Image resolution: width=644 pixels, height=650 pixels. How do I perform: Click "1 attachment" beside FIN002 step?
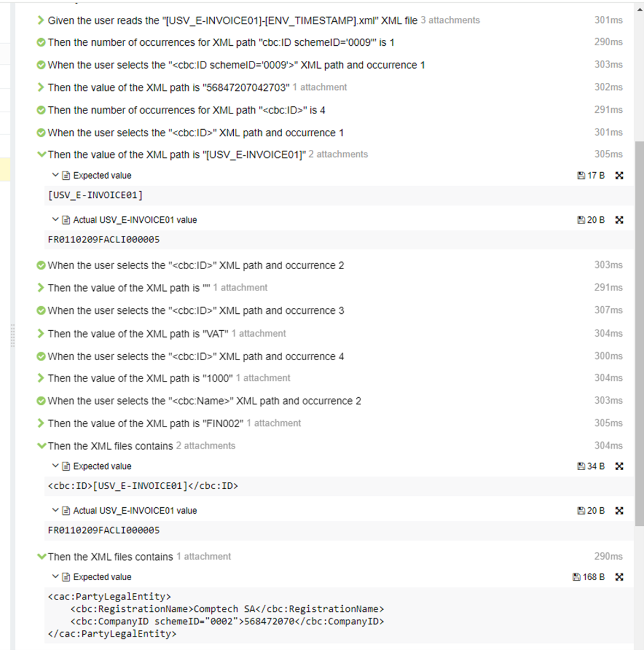pos(274,423)
